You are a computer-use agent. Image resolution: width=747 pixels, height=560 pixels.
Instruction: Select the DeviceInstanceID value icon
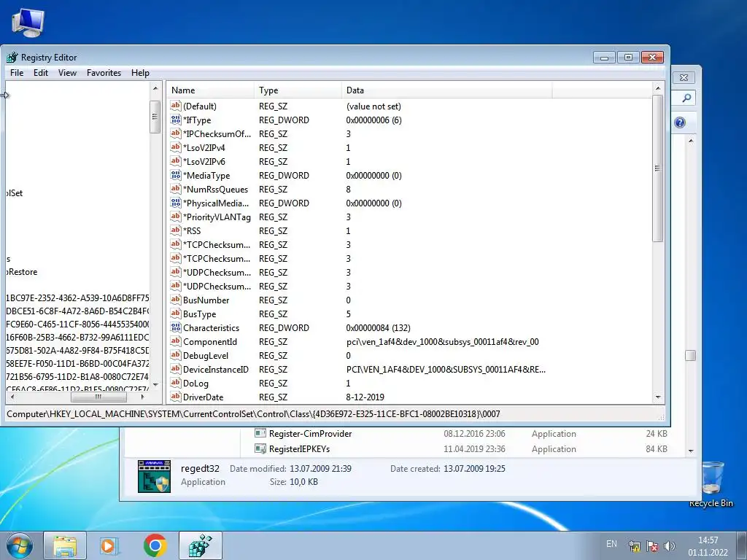tap(175, 368)
